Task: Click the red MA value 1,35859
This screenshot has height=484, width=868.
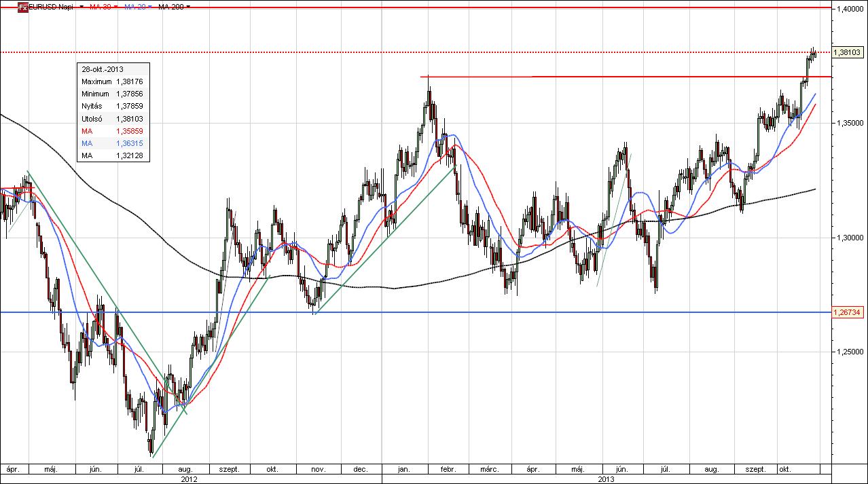Action: (x=130, y=130)
